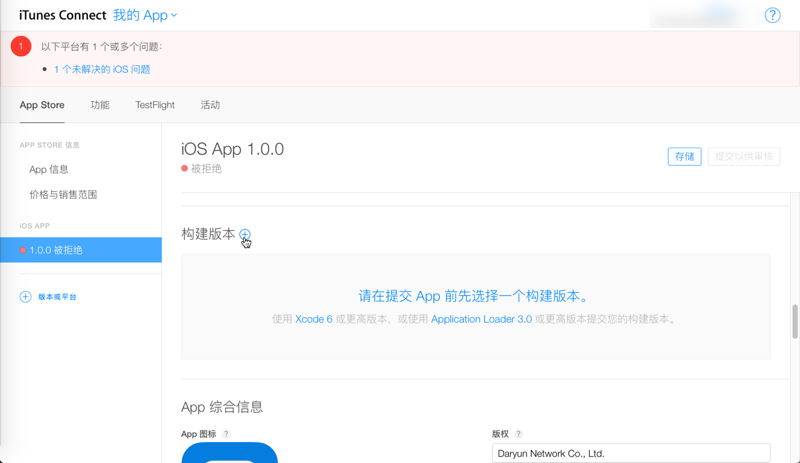Viewport: 800px width, 463px height.
Task: Click the 版本或平台 link
Action: pyautogui.click(x=57, y=297)
